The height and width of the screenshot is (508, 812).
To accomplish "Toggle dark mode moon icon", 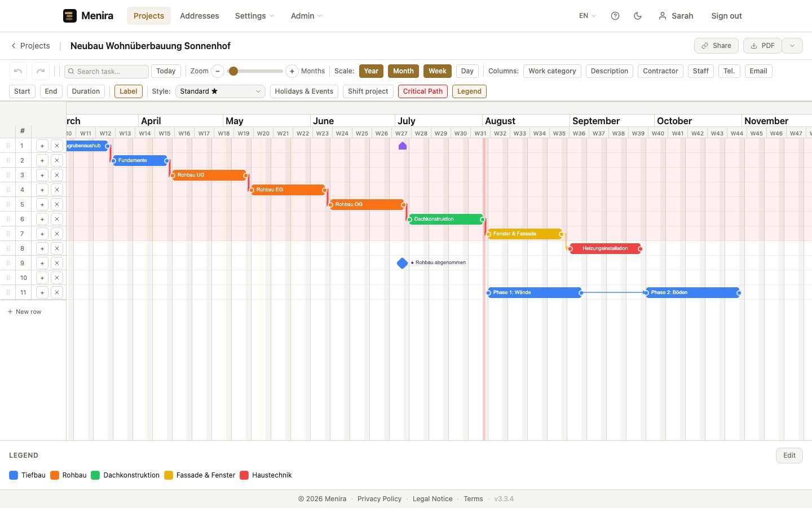I will click(638, 16).
